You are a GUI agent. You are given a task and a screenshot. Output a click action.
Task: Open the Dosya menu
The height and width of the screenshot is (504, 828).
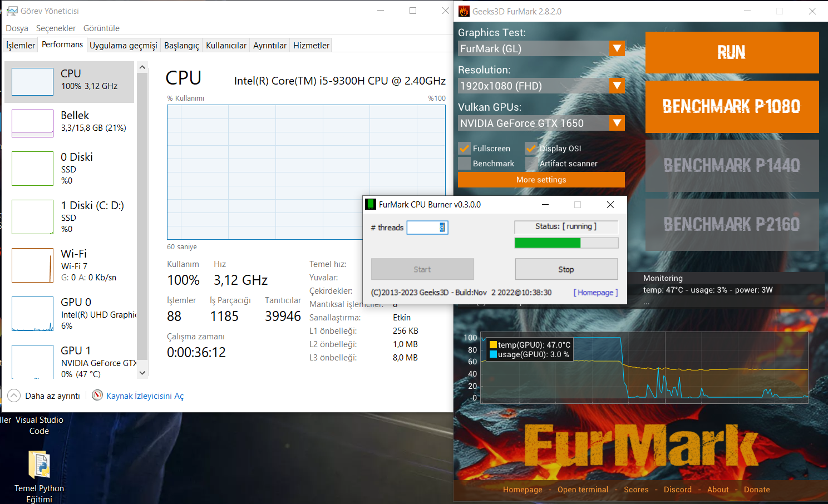click(x=17, y=28)
